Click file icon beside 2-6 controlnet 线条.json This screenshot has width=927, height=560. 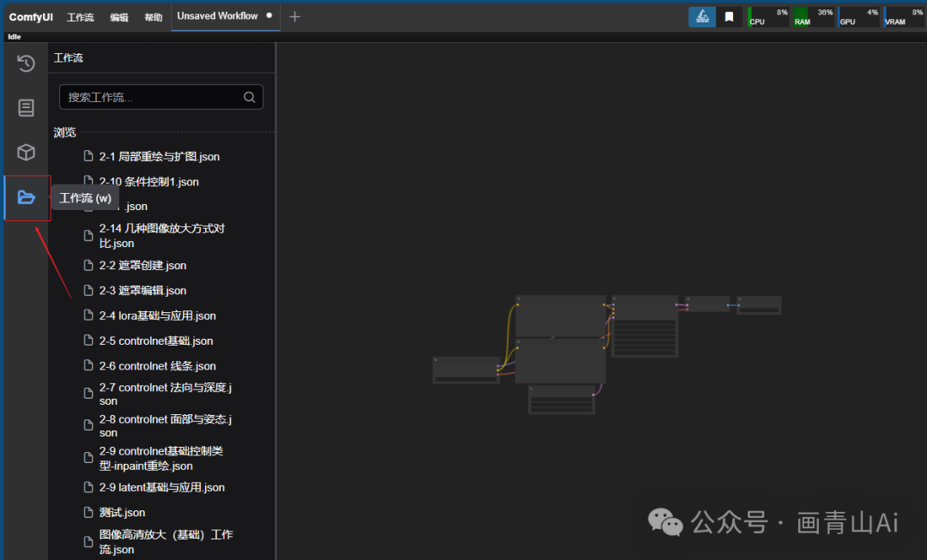pyautogui.click(x=88, y=365)
